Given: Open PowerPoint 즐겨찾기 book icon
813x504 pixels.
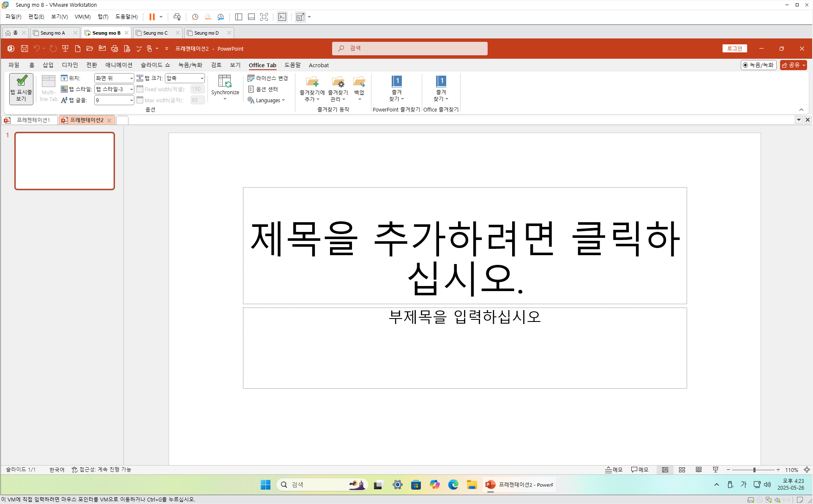Looking at the screenshot, I should [396, 81].
